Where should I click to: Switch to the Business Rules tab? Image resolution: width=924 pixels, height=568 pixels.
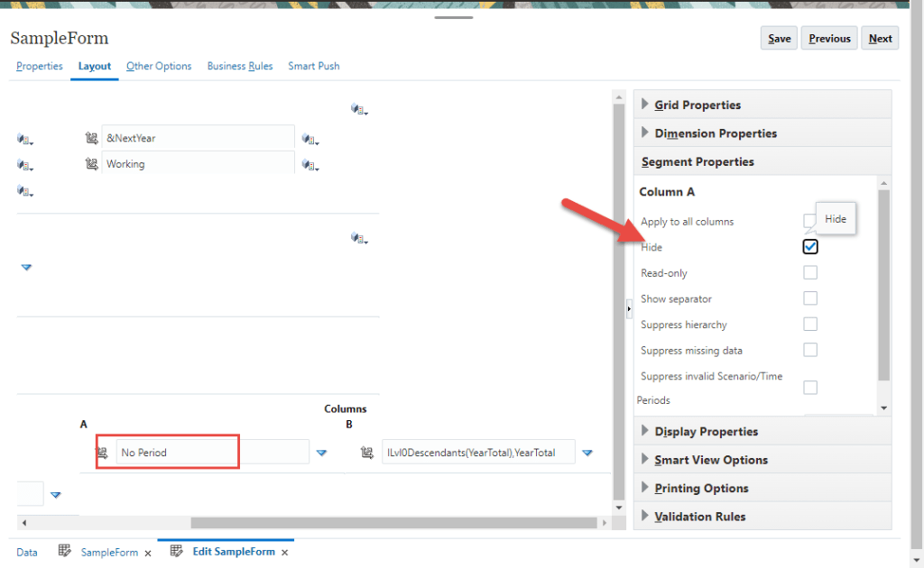[x=240, y=66]
